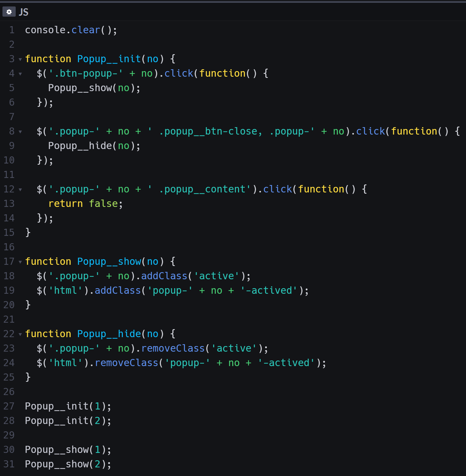
Task: Collapse the click handler fold arrow on line 4
Action: [20, 74]
